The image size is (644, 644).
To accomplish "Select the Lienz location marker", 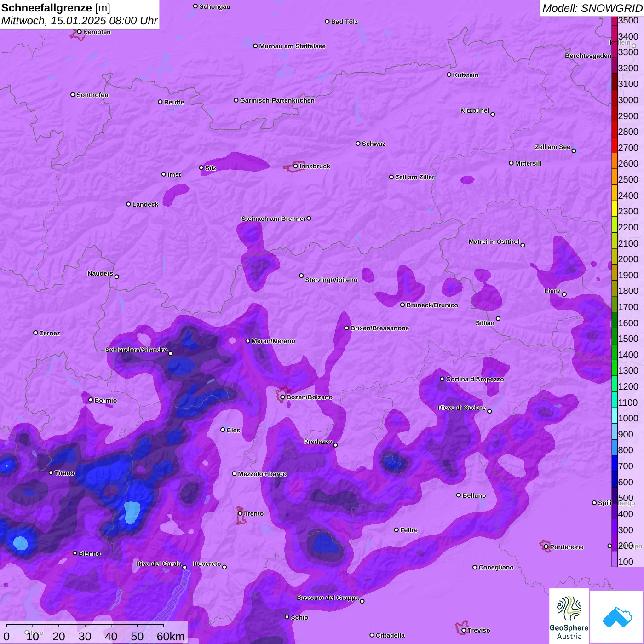I will click(564, 294).
